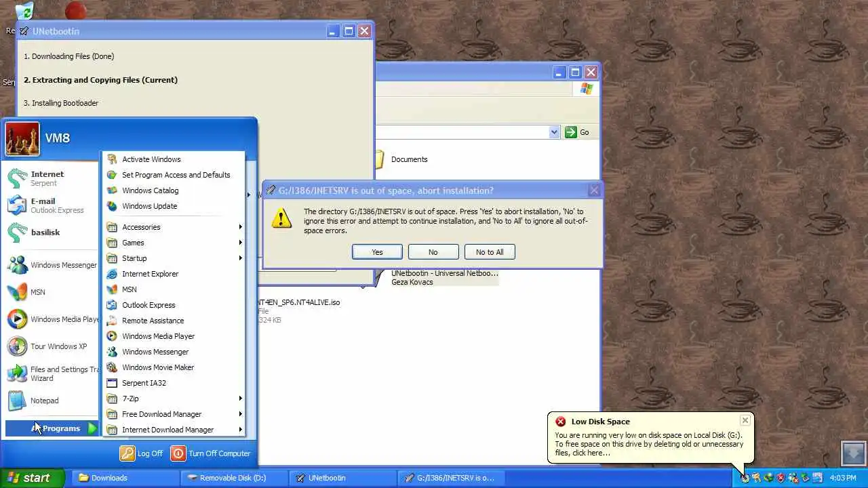Click the Go button in Explorer window
The image size is (868, 488).
pos(578,132)
